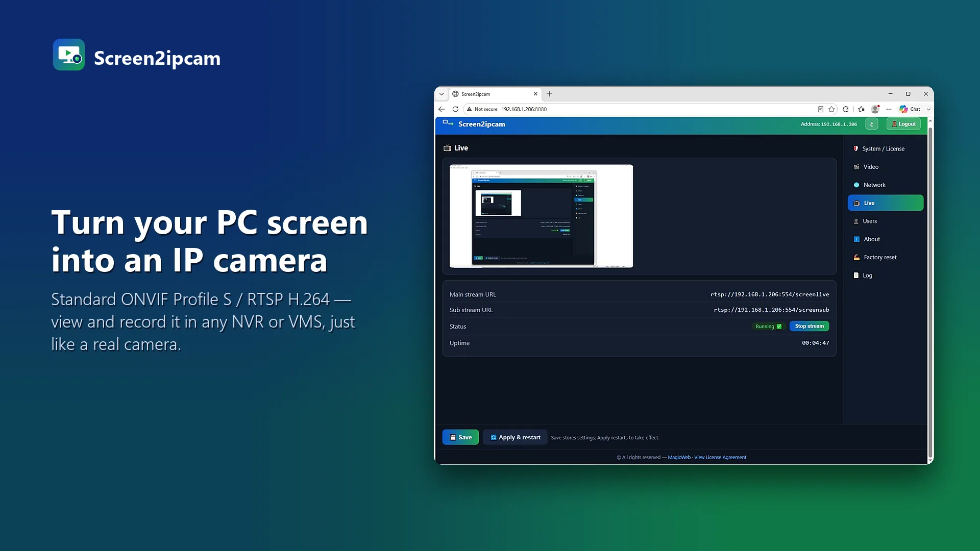Bookmark the page with the star icon
Viewport: 980px width, 551px height.
(x=831, y=109)
